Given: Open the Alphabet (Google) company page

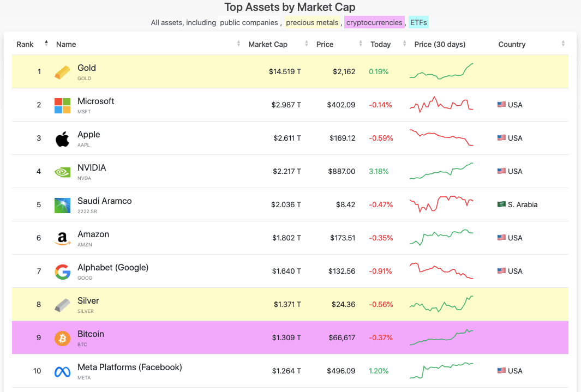Looking at the screenshot, I should click(113, 268).
